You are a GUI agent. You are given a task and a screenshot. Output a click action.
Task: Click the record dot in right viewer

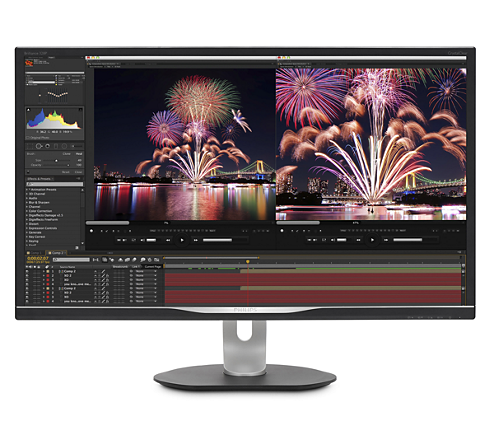click(x=282, y=230)
